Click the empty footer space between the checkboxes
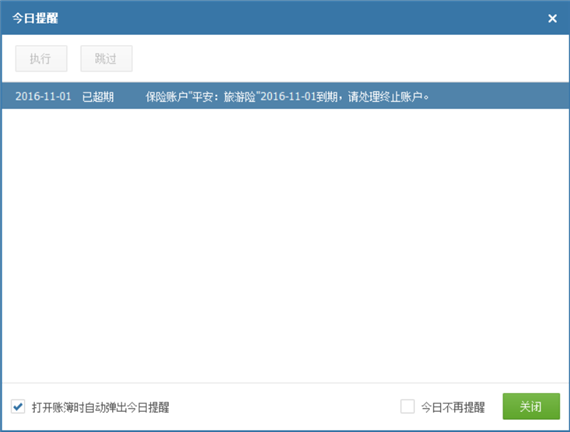This screenshot has width=570, height=432. 284,407
